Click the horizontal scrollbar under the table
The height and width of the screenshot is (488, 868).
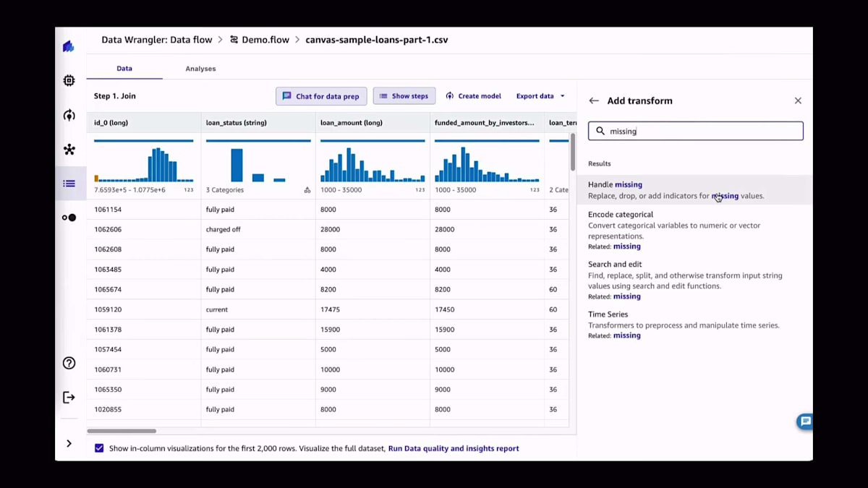point(122,431)
